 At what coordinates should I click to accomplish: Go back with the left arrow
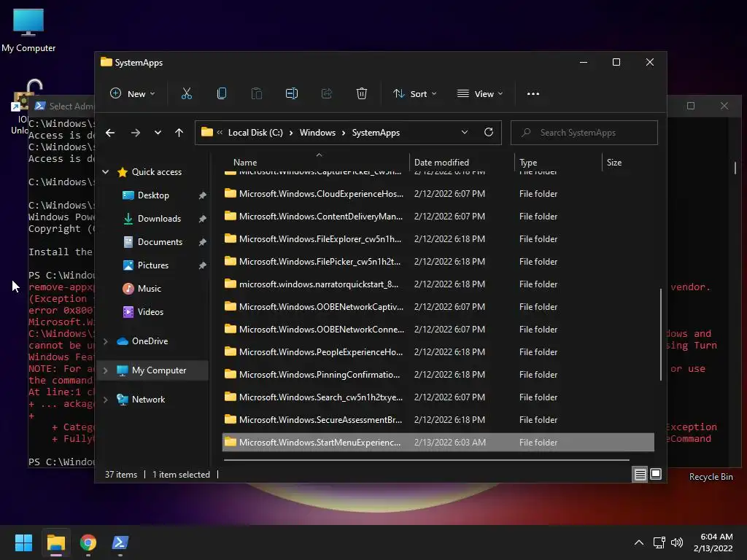point(110,133)
